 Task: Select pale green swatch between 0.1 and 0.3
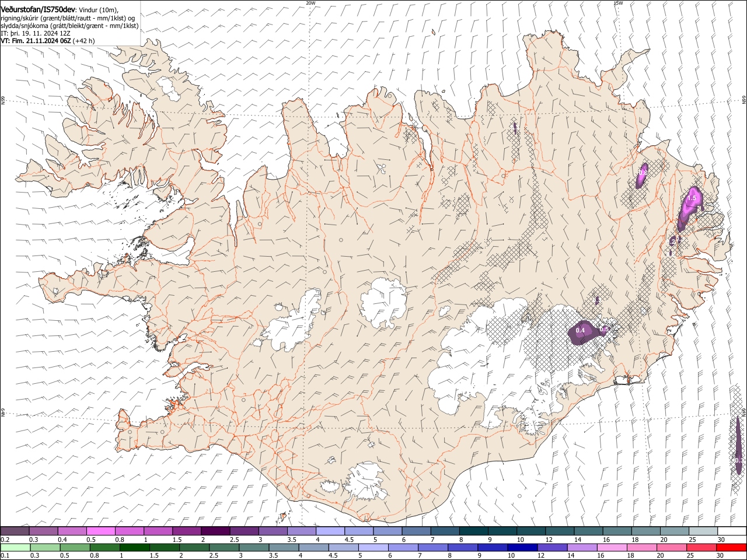[15, 548]
